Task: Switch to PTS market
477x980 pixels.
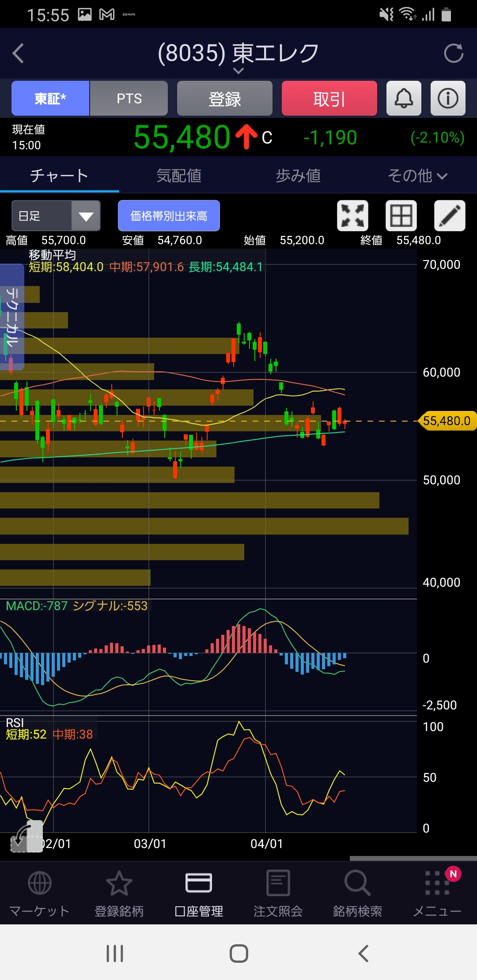Action: [129, 98]
